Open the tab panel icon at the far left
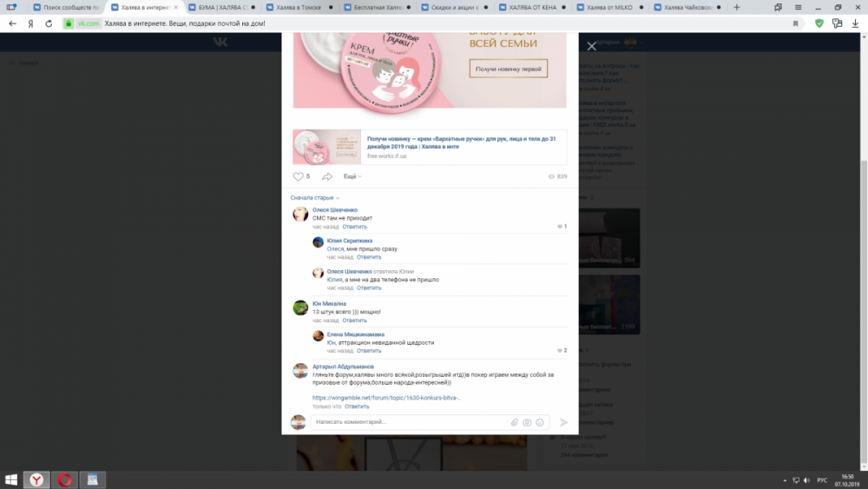This screenshot has height=489, width=868. [10, 7]
